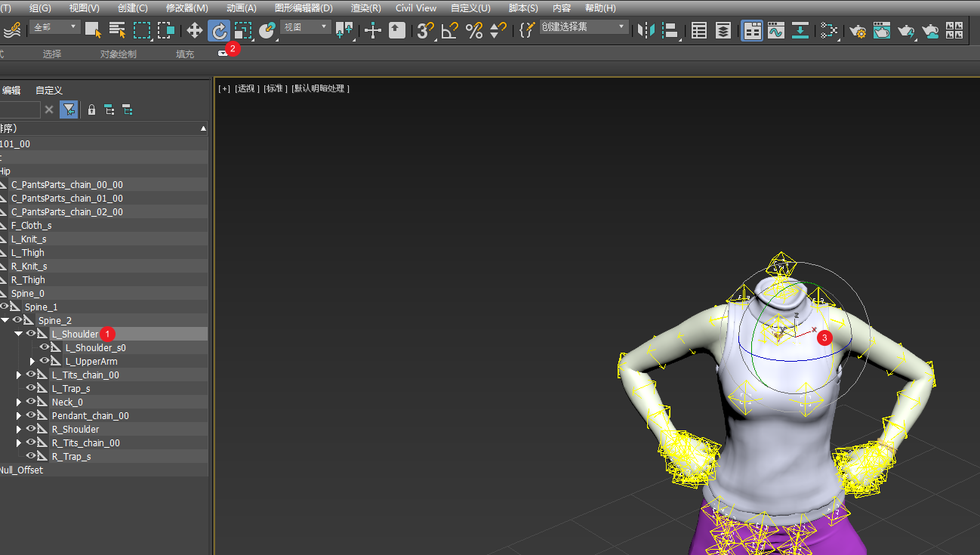980x555 pixels.
Task: Click Select and Manipulate icon
Action: coord(373,30)
